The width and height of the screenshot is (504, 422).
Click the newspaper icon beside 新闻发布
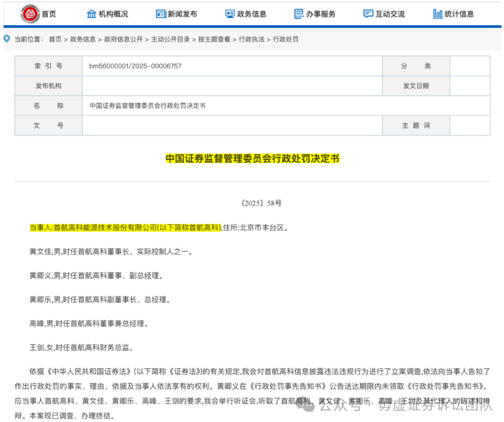pos(160,14)
